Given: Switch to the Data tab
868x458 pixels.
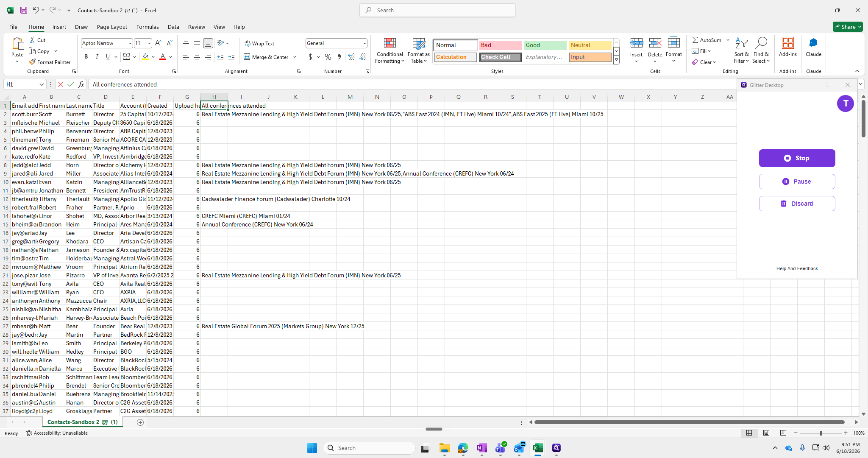Looking at the screenshot, I should (x=173, y=27).
